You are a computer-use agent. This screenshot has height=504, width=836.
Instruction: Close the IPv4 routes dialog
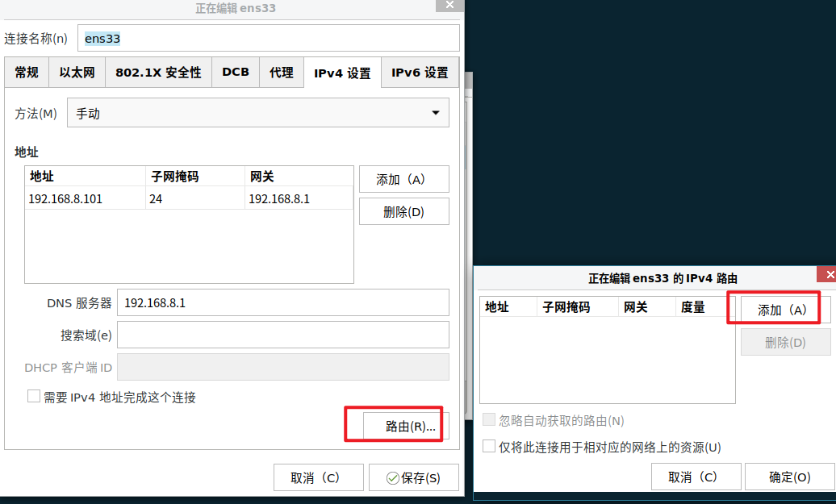pyautogui.click(x=826, y=274)
